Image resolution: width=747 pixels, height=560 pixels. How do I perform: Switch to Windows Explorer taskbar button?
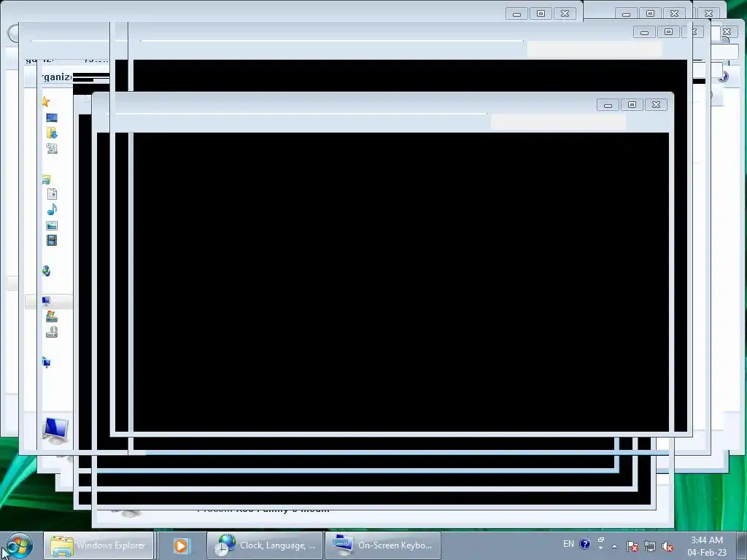(98, 545)
